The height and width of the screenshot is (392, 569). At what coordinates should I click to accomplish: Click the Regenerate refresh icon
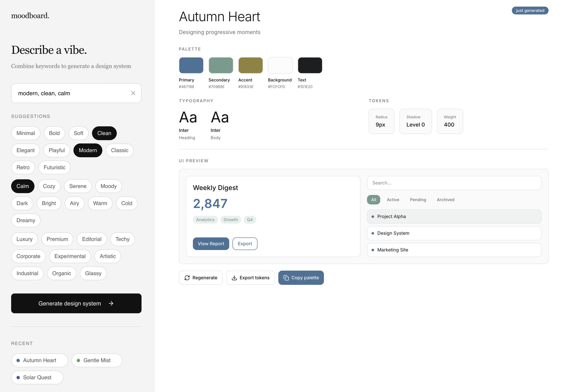click(x=187, y=278)
